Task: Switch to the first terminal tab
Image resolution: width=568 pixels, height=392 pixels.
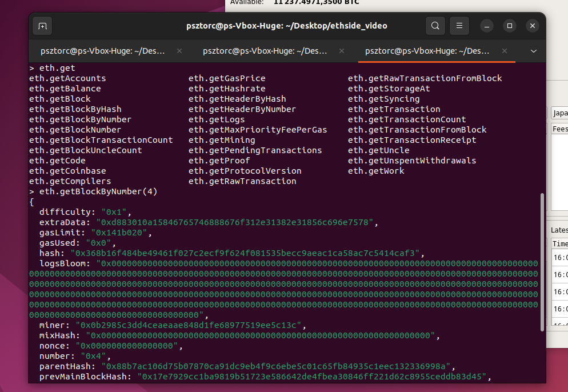Action: 103,51
